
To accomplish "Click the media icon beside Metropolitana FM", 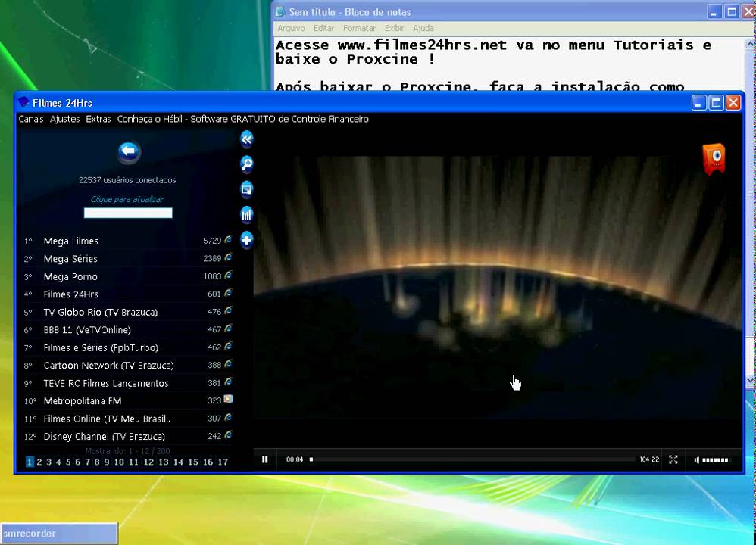I will pyautogui.click(x=228, y=400).
